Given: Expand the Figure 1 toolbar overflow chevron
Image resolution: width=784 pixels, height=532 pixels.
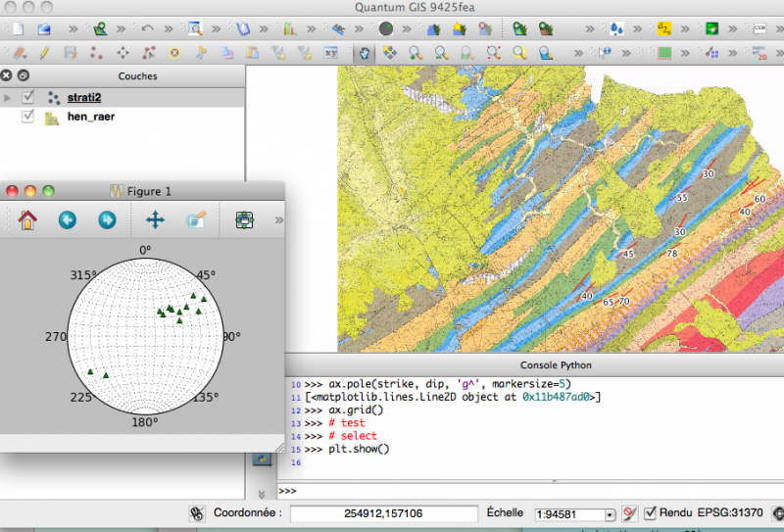Looking at the screenshot, I should coord(278,220).
